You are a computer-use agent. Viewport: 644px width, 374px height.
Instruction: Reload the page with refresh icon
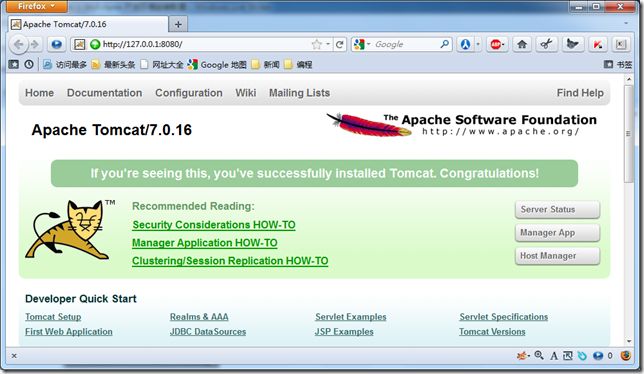[x=339, y=44]
